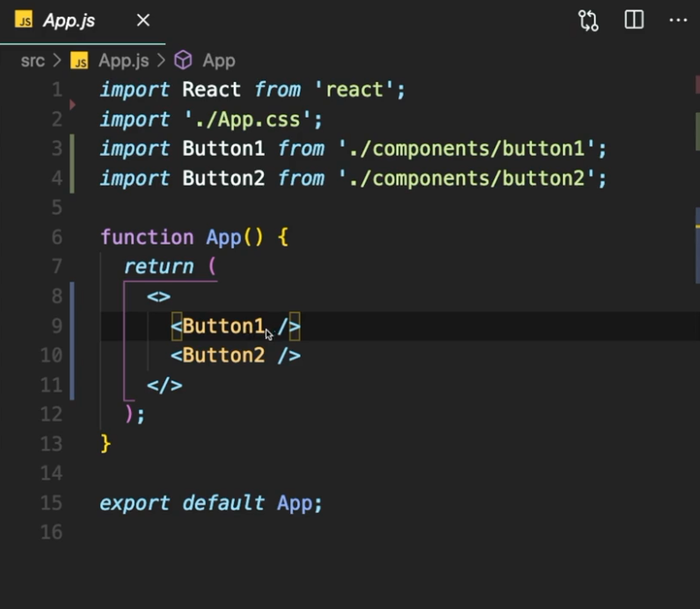
Task: Click the opening fragment tag <> on line 8
Action: pos(158,297)
